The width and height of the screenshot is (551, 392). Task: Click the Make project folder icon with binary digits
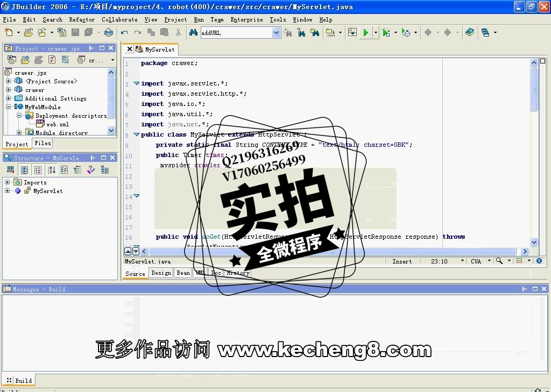[x=330, y=33]
